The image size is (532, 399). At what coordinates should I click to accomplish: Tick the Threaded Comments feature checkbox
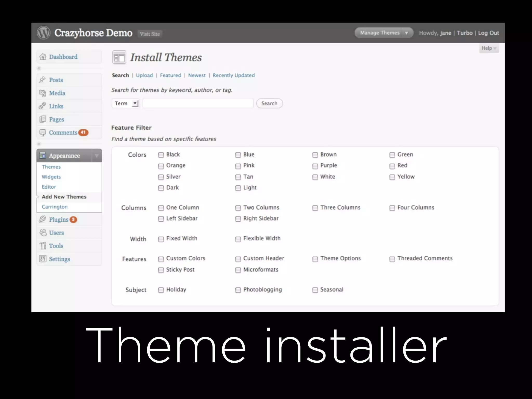point(392,259)
